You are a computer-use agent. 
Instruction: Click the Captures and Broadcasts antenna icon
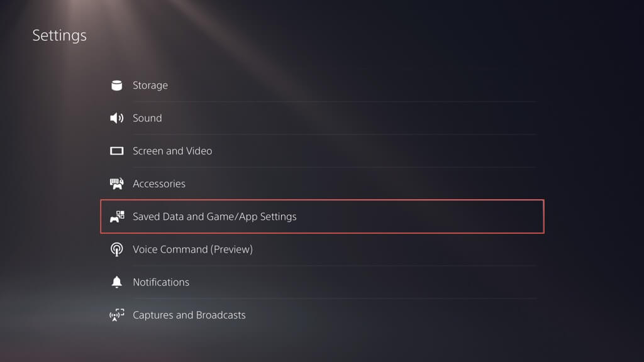(x=116, y=315)
